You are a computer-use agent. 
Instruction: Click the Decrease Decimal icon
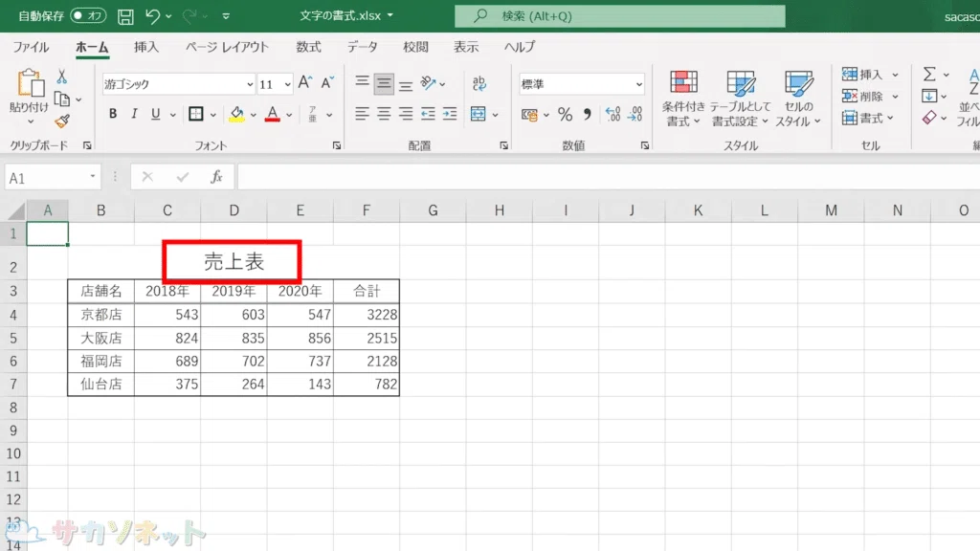(635, 115)
